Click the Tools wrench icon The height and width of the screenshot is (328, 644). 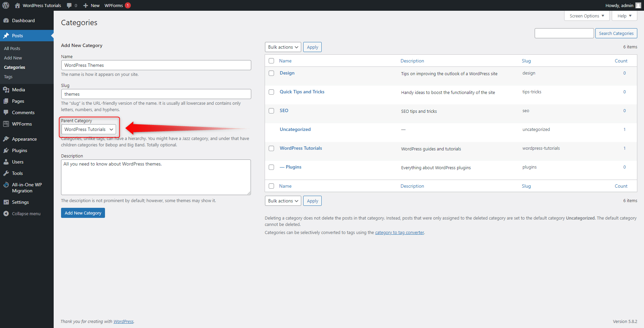pos(6,173)
